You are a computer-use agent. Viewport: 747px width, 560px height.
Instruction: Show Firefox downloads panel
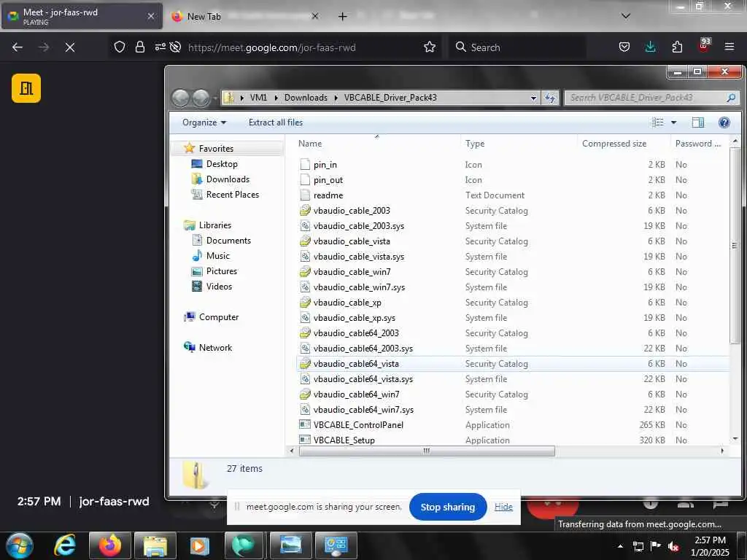click(x=650, y=47)
